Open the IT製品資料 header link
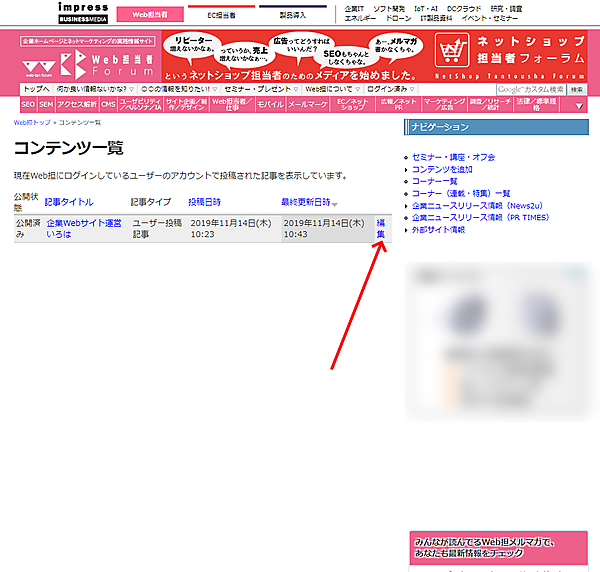Image resolution: width=600 pixels, height=572 pixels. (x=436, y=18)
